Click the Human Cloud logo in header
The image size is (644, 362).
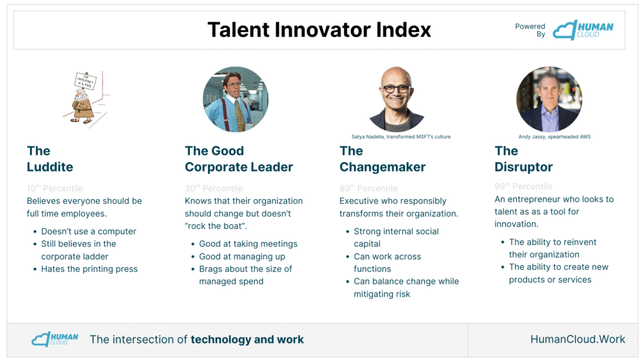tap(583, 30)
